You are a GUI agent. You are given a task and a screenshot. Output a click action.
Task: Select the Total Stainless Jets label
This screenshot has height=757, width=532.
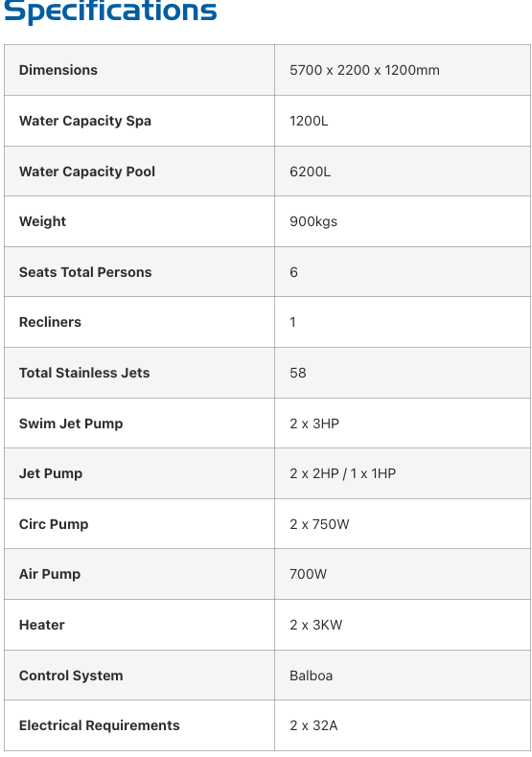[x=84, y=373]
